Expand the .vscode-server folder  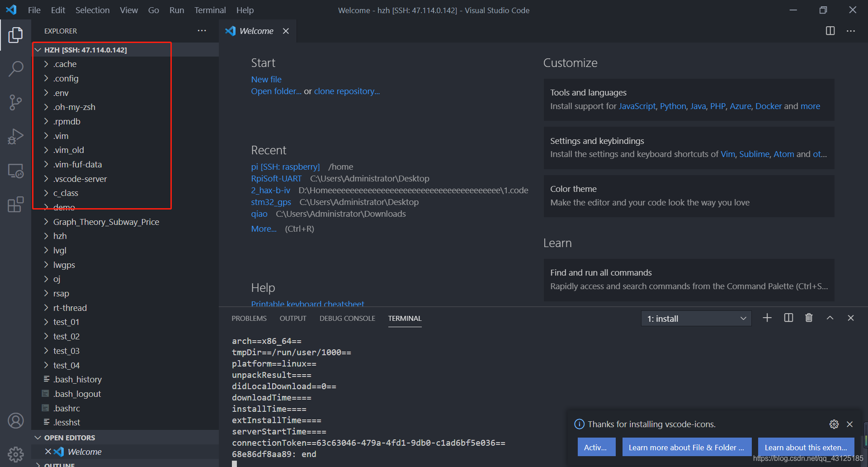coord(80,179)
